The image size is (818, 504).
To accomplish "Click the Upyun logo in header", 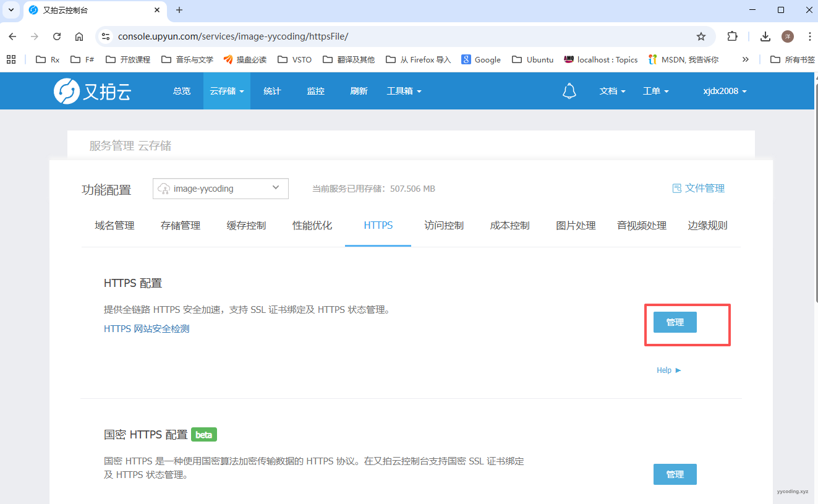I will tap(93, 91).
